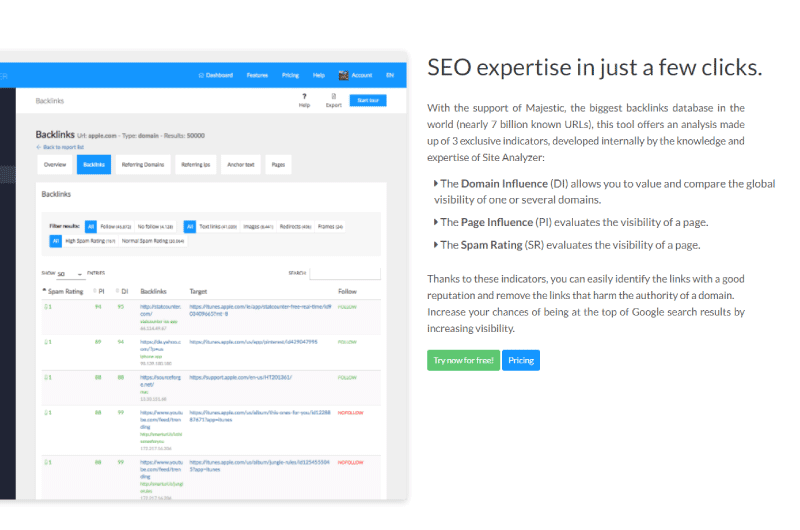
Task: Toggle the All filter before Text links
Action: coord(190,226)
